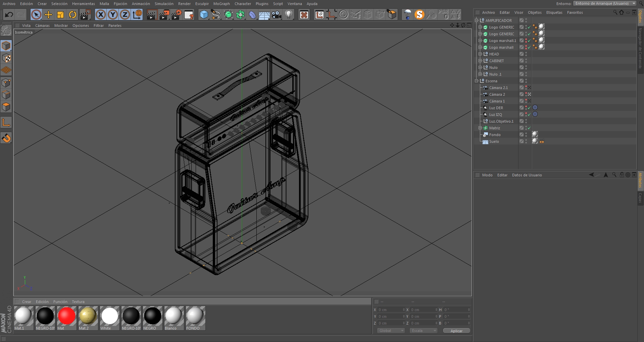Toggle the enable checkmark for Luz DER

529,108
